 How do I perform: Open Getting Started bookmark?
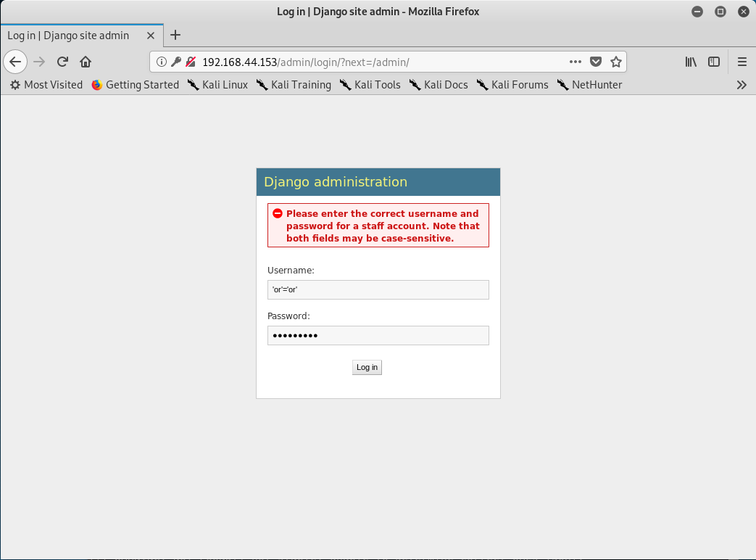tap(136, 85)
